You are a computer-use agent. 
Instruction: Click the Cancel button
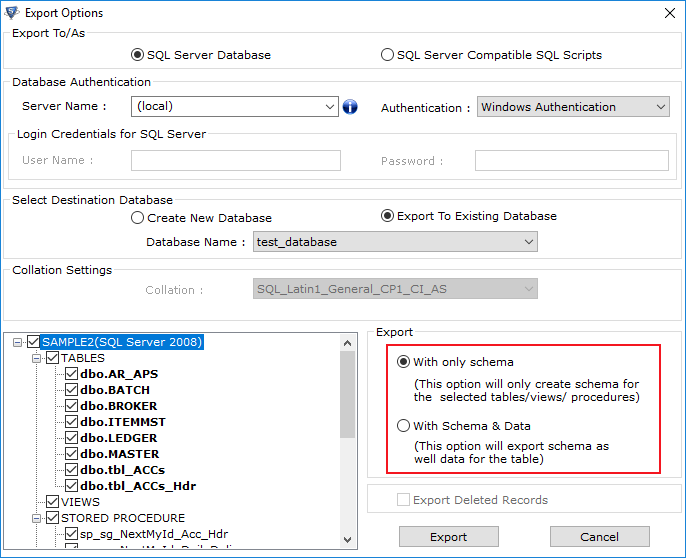[x=599, y=537]
